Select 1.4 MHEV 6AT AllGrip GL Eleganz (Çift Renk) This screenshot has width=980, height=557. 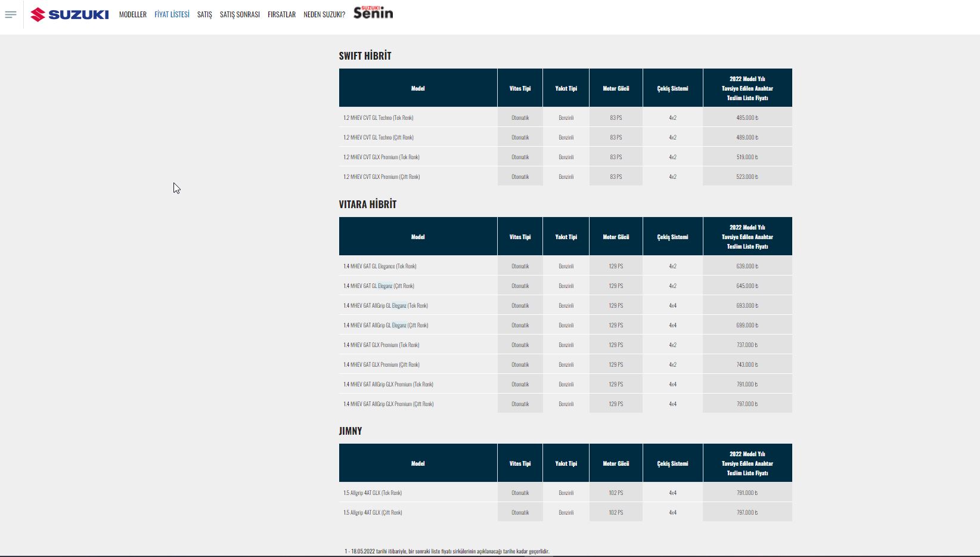566,325
